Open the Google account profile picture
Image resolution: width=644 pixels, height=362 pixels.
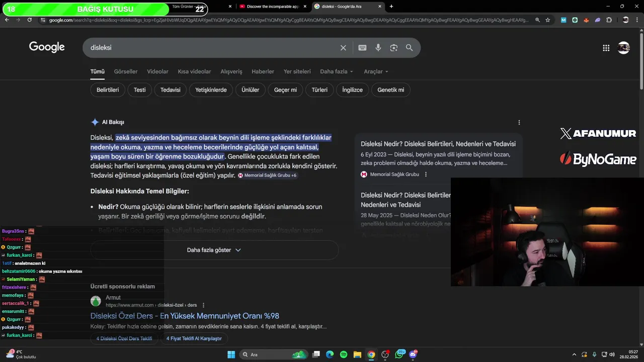pyautogui.click(x=624, y=48)
